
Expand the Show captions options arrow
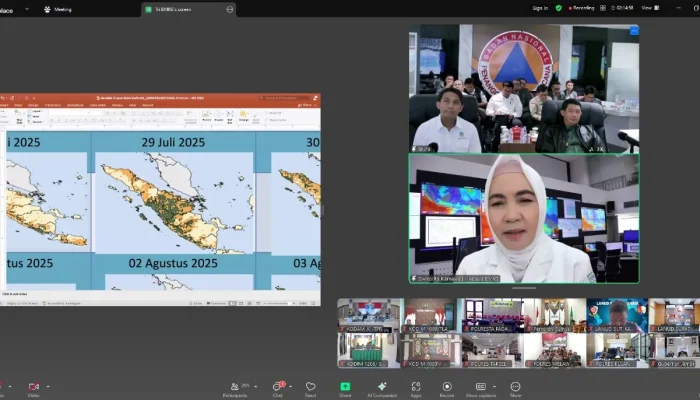pos(494,387)
